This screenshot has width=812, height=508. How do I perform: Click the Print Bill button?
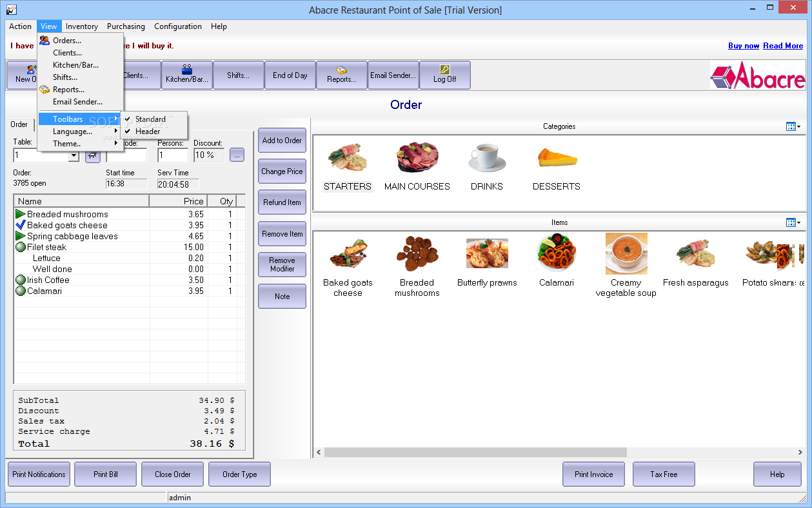click(x=106, y=474)
